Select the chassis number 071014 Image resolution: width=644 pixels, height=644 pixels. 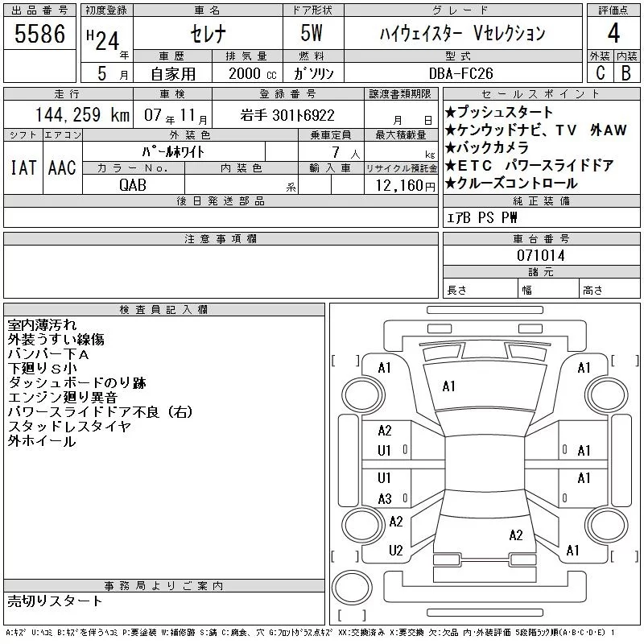[541, 255]
